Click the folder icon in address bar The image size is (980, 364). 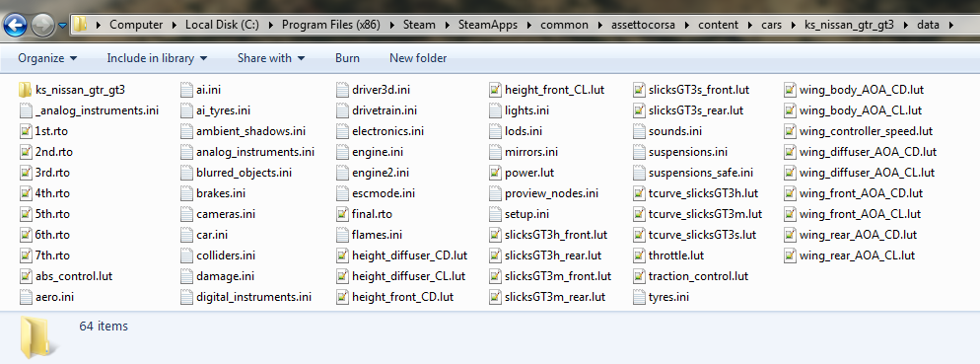(x=80, y=25)
